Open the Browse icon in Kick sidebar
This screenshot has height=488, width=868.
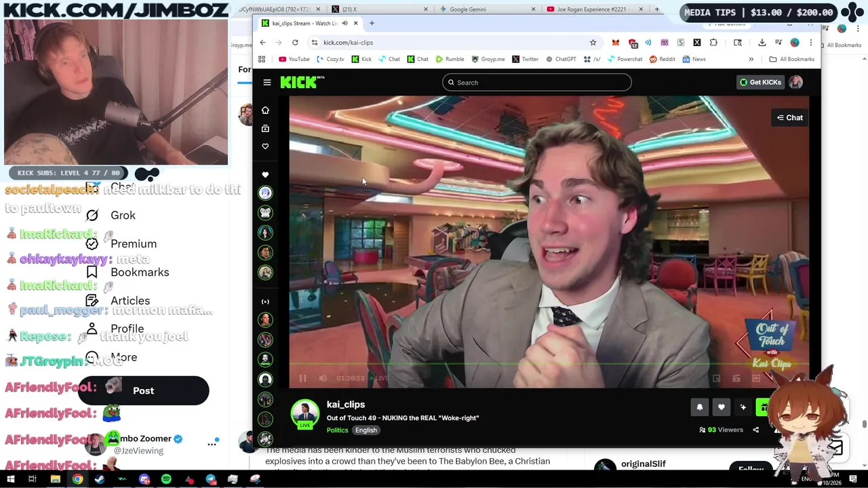tap(265, 128)
